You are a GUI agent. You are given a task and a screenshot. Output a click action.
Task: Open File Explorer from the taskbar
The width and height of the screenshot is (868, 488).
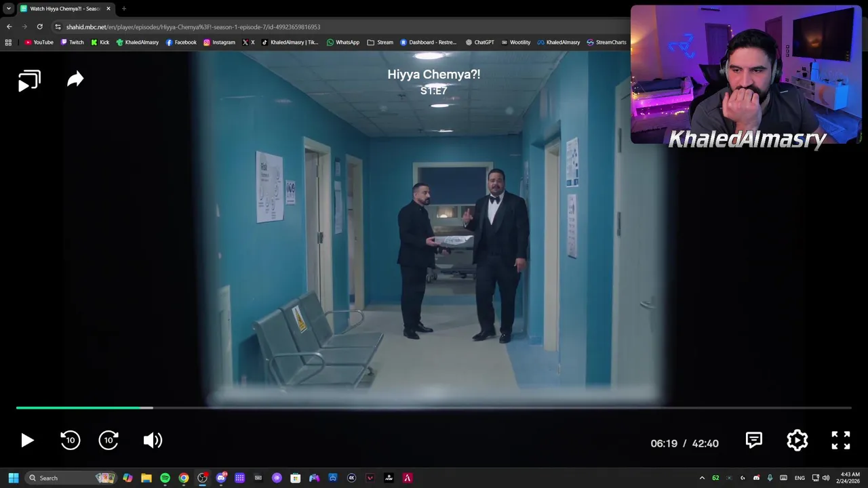click(146, 478)
